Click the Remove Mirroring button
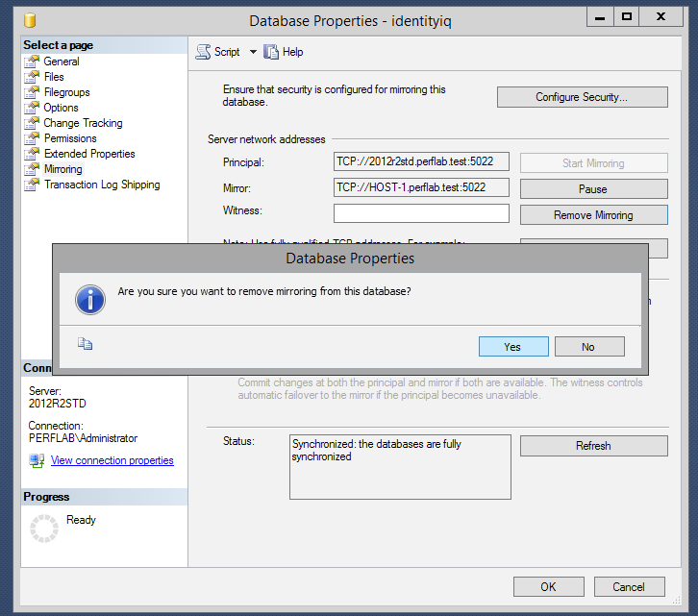The height and width of the screenshot is (616, 698). pos(594,215)
